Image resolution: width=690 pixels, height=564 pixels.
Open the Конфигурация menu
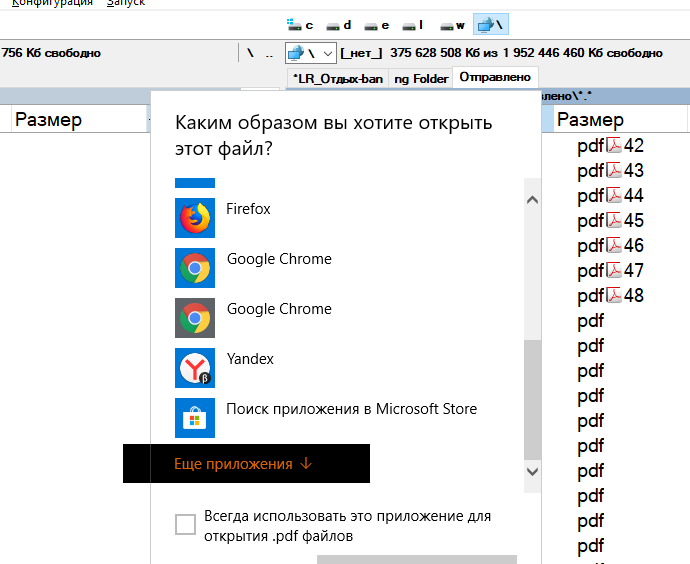52,3
